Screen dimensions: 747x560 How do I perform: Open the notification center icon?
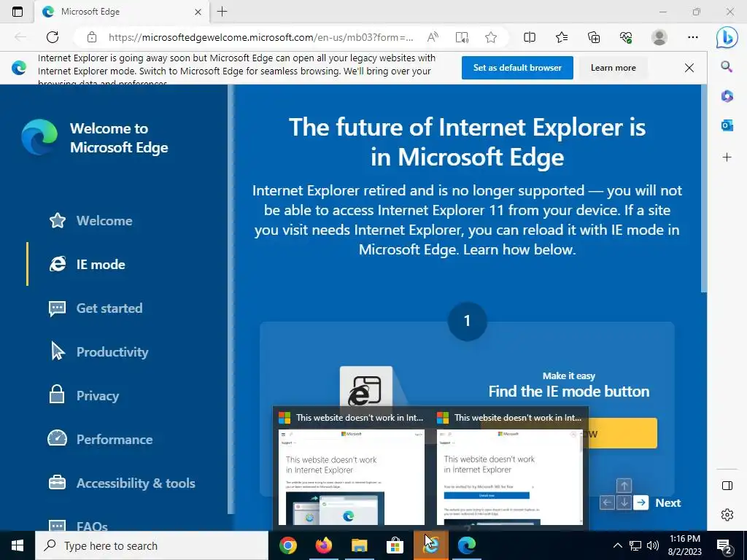click(724, 547)
